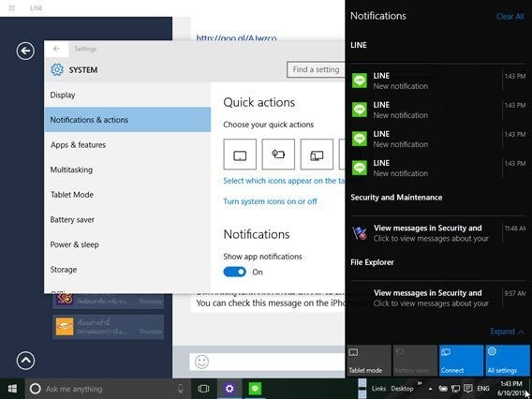532x399 pixels.
Task: Click the Desktop toolbar label in taskbar
Action: [402, 389]
